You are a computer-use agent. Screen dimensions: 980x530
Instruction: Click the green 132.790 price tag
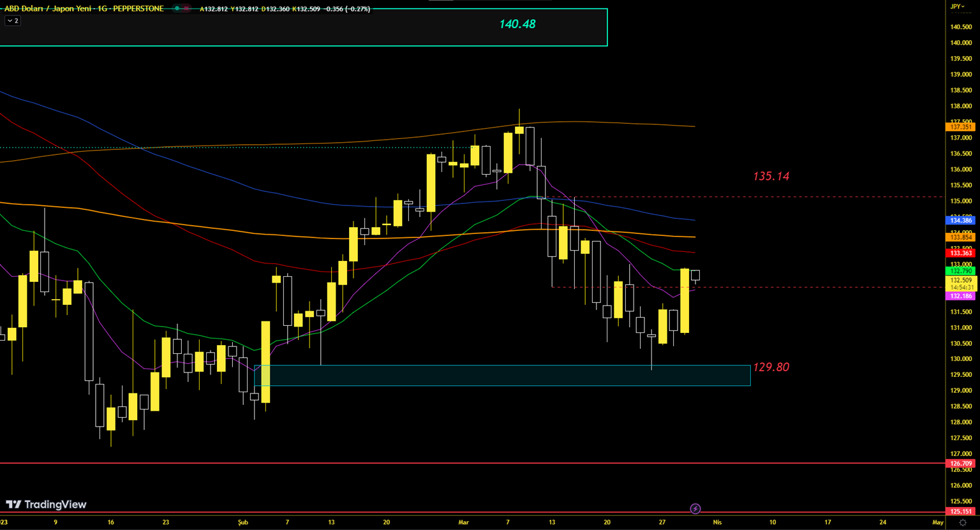(x=960, y=271)
